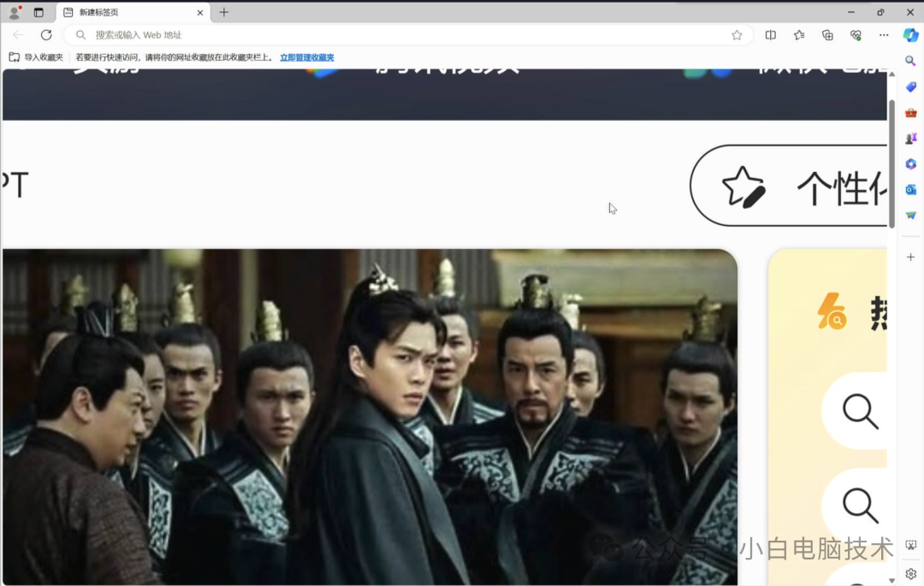The width and height of the screenshot is (924, 586).
Task: Open the Collections icon
Action: [x=827, y=35]
